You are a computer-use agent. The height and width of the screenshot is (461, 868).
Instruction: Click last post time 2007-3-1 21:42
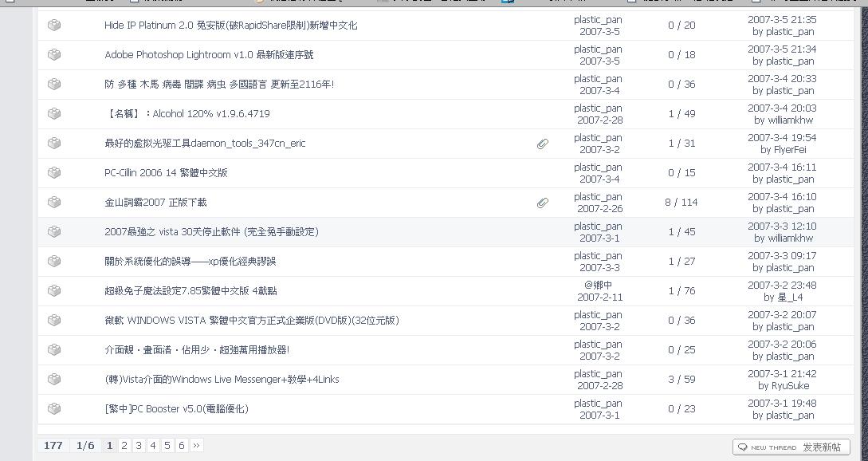(x=782, y=373)
